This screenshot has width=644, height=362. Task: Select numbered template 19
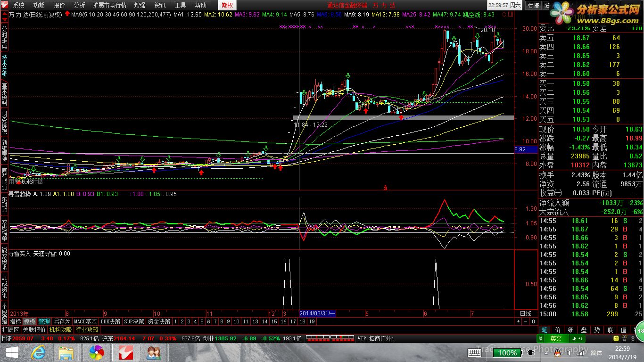click(x=311, y=321)
